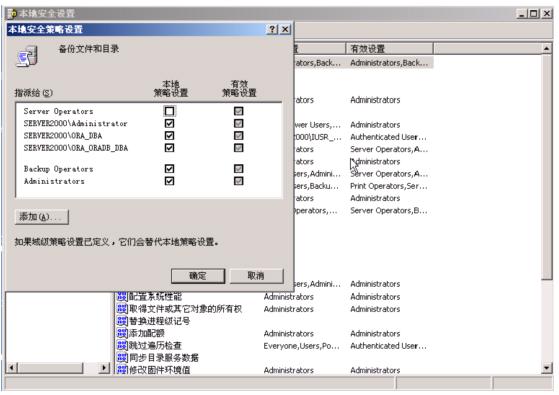Uncheck local policy for SERVER2000\ORA_ORADB_DBA
The width and height of the screenshot is (559, 395).
click(169, 148)
